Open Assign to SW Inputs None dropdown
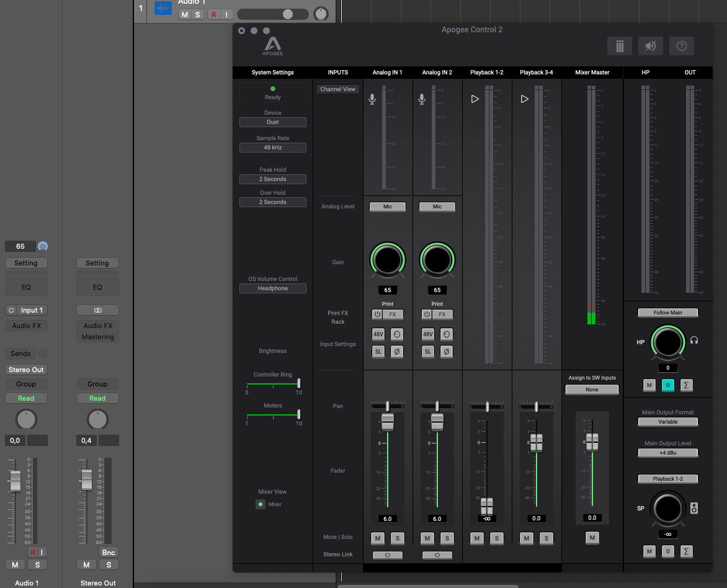This screenshot has height=588, width=727. pyautogui.click(x=592, y=390)
